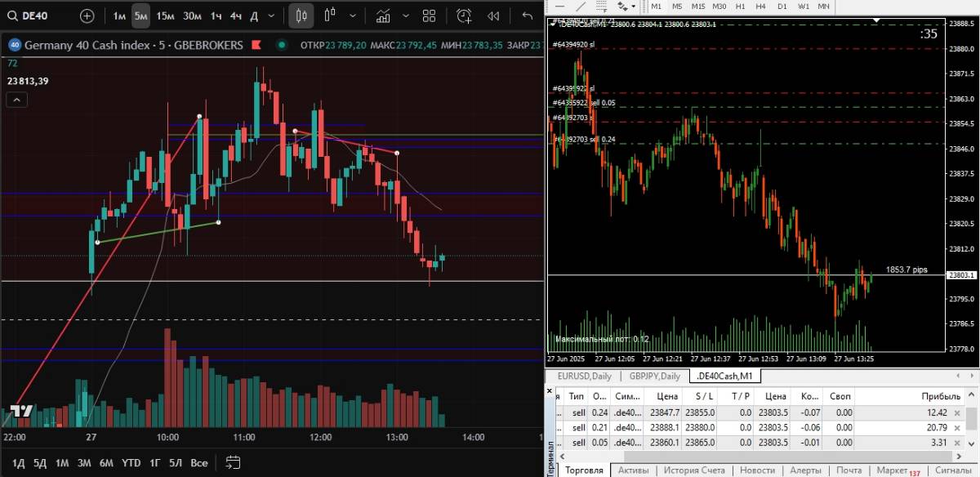Click the chart shift triangle marker
Viewport: 980px width, 477px height.
point(877,19)
